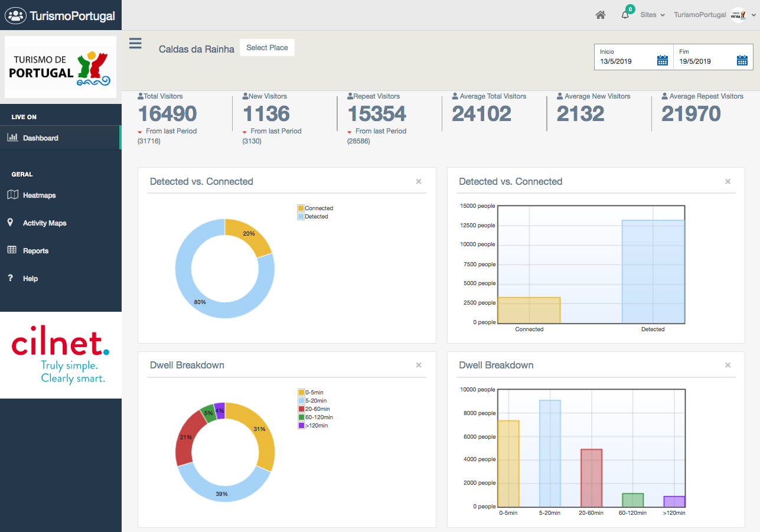Click the Average Total Visitors person icon
The image size is (760, 532).
click(x=455, y=96)
